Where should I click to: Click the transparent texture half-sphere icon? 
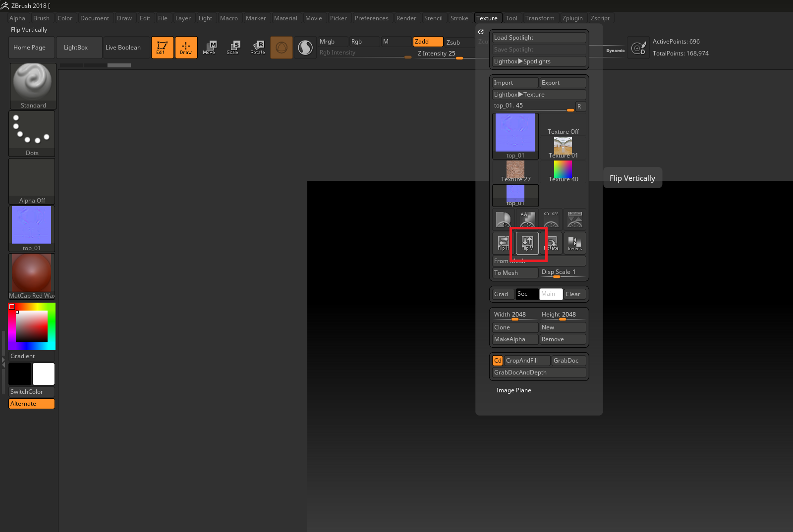[503, 219]
